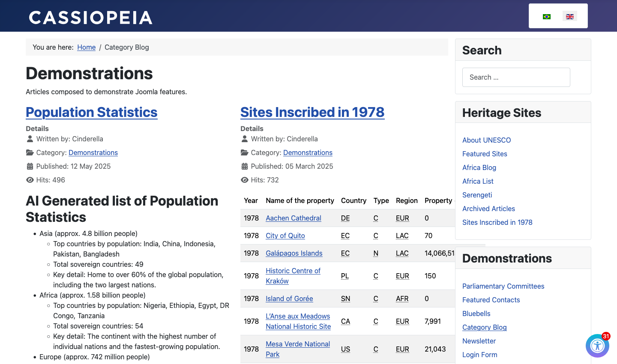The height and width of the screenshot is (364, 617).
Task: Focus the Search input field
Action: click(516, 77)
